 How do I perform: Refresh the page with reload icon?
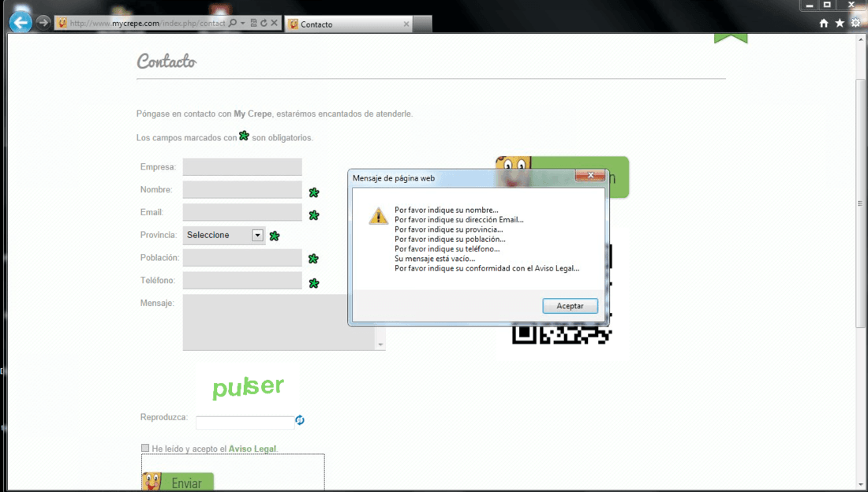[x=264, y=23]
